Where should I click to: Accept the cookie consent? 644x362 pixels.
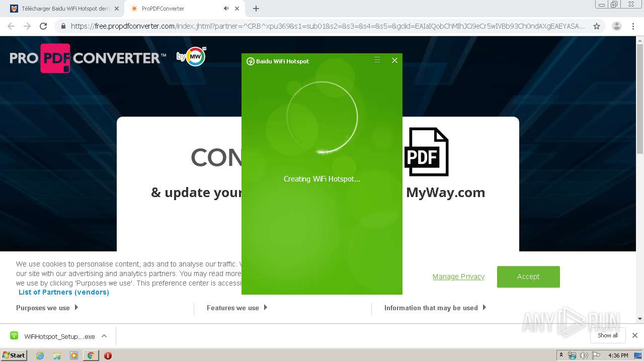528,277
